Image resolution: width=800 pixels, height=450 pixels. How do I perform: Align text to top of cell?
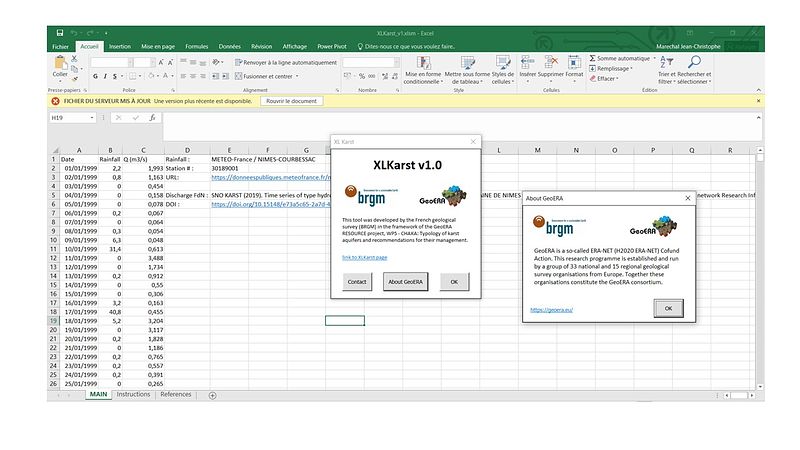(183, 62)
